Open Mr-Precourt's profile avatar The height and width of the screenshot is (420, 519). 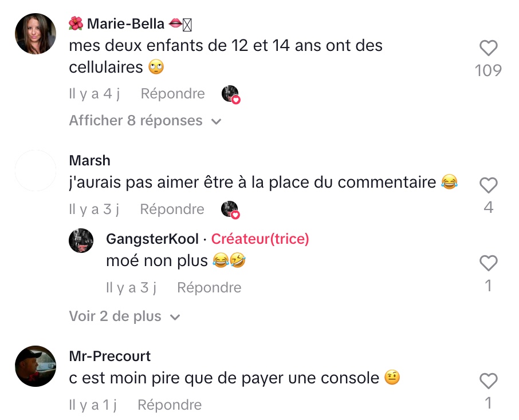click(36, 366)
